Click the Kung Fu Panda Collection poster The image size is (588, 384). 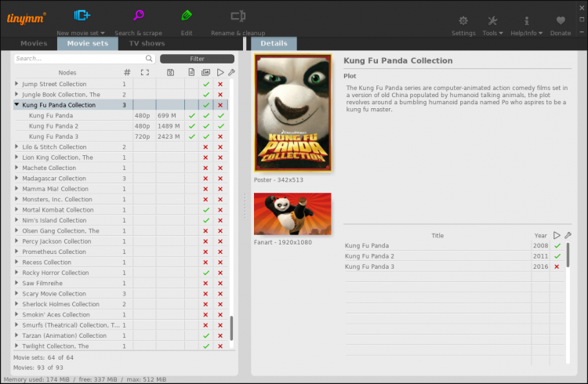292,112
